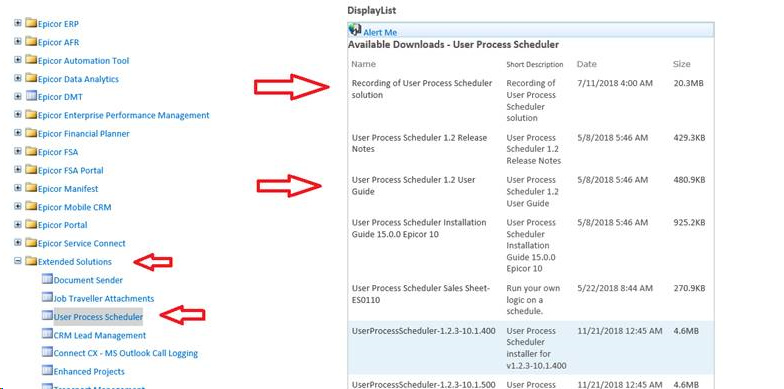784x389 pixels.
Task: Expand the Epicor Financial Planner node
Action: pyautogui.click(x=18, y=133)
